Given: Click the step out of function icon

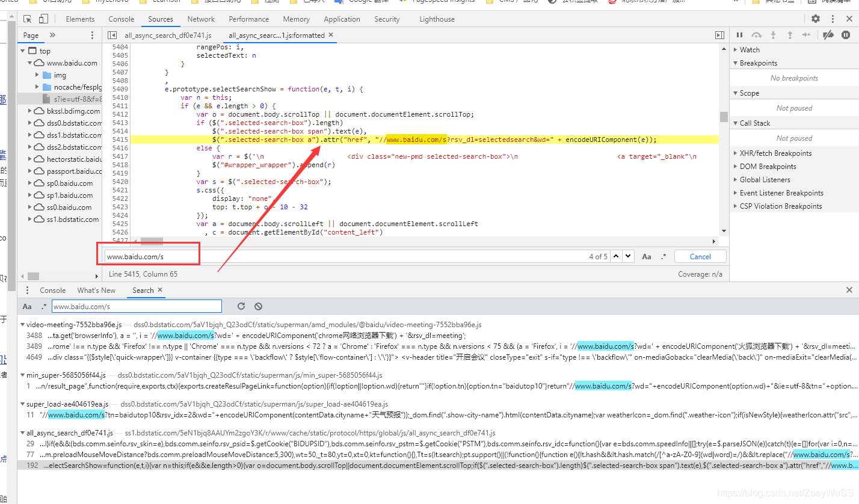Looking at the screenshot, I should [x=790, y=35].
